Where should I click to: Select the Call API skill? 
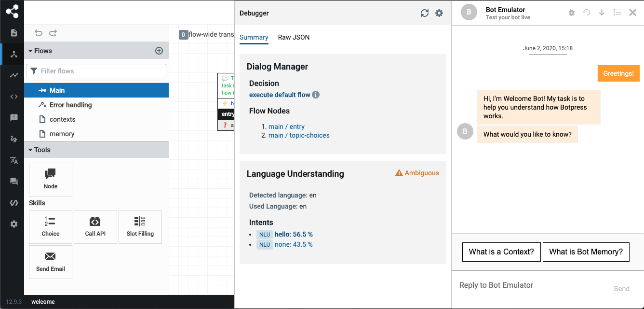tap(95, 227)
